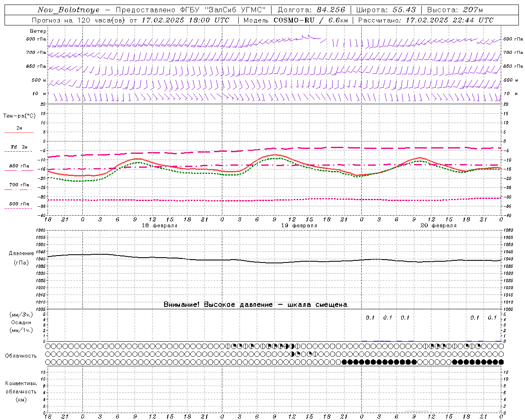Click the '19 февраля' date label

click(x=299, y=226)
